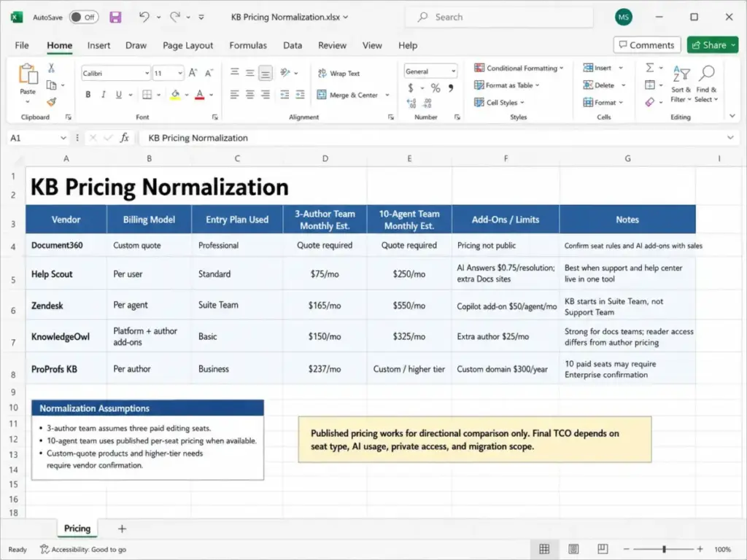Click the Paste clipboard icon
747x560 pixels.
pyautogui.click(x=28, y=74)
